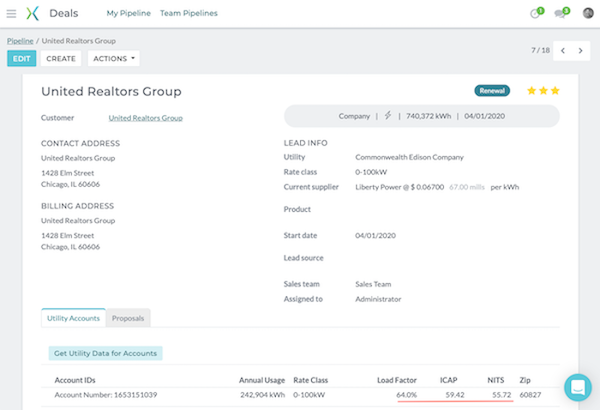The image size is (600, 410).
Task: Click the Edit button
Action: [21, 59]
